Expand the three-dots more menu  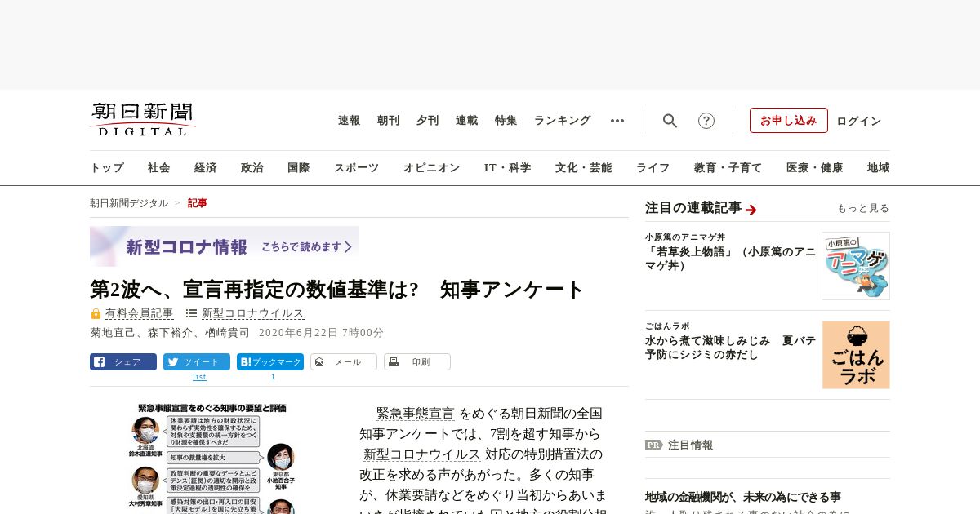[617, 121]
